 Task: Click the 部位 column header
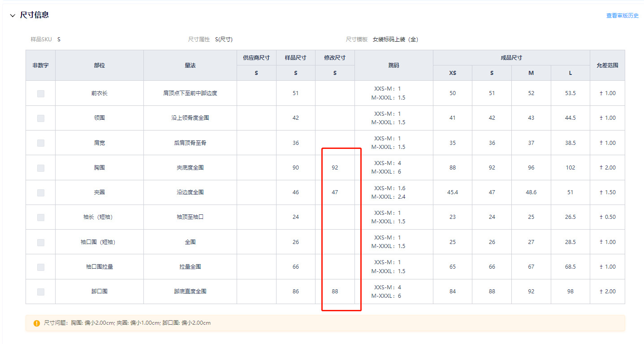click(99, 65)
